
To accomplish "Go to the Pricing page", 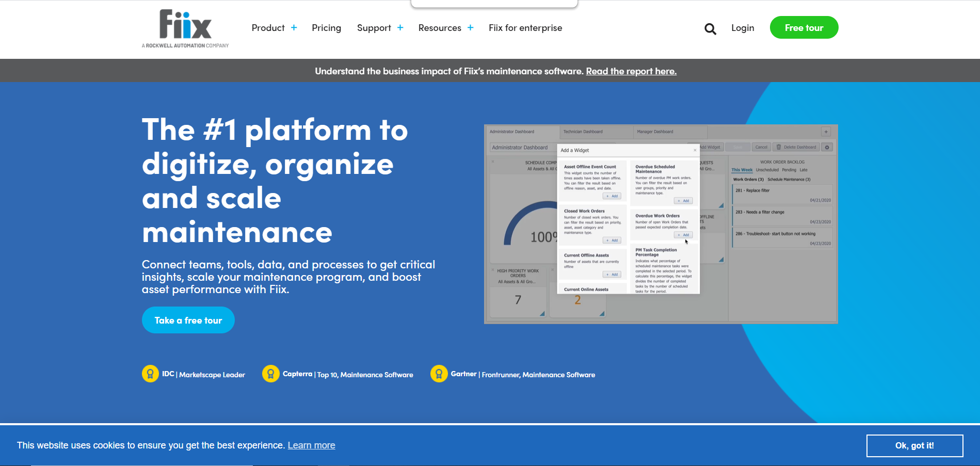I will point(326,28).
